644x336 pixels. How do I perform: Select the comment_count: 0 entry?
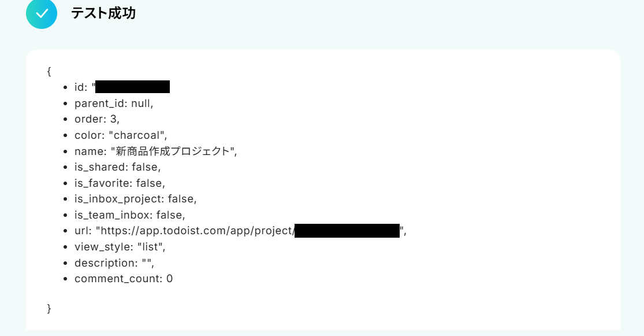[124, 279]
